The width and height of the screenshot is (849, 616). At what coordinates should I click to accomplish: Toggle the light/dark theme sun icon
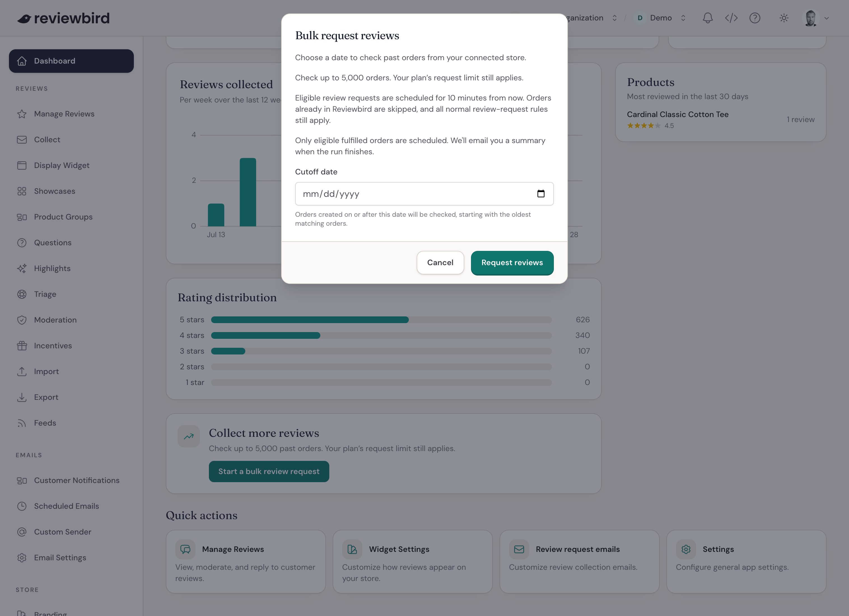(x=784, y=18)
